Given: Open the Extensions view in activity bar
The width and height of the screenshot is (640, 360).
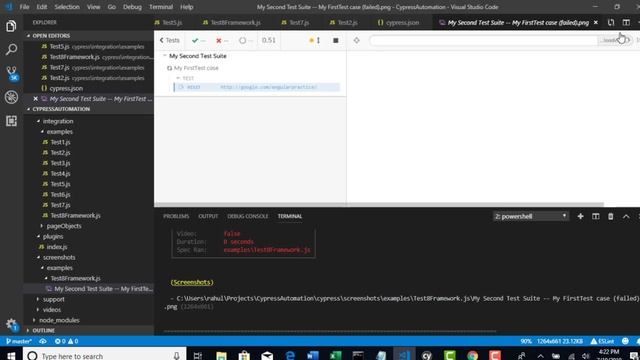Looking at the screenshot, I should (x=11, y=121).
